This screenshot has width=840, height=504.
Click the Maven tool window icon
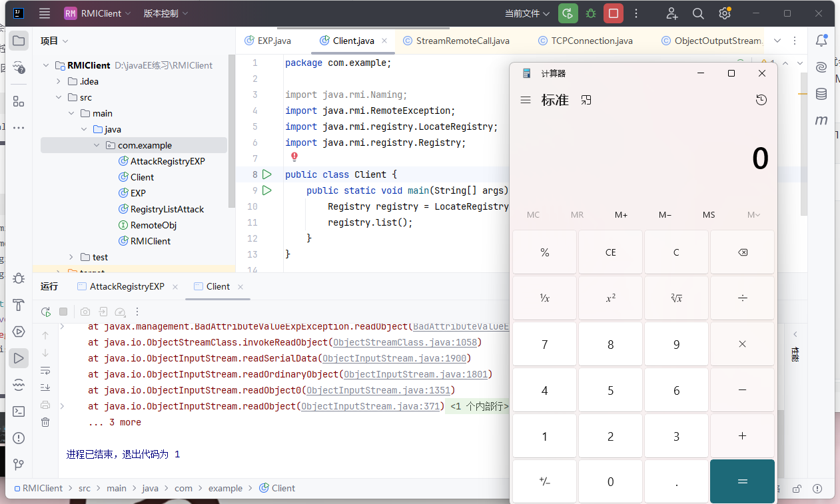click(x=821, y=121)
